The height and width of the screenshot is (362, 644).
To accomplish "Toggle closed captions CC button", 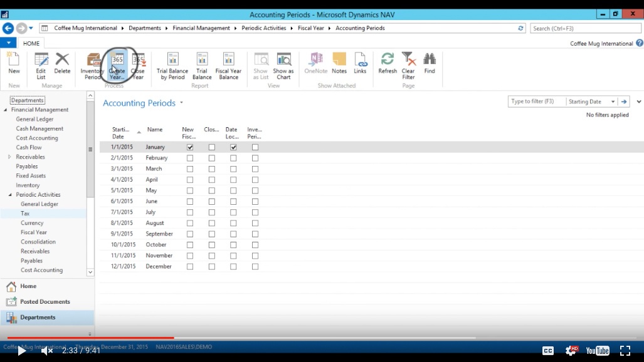I will (x=548, y=351).
